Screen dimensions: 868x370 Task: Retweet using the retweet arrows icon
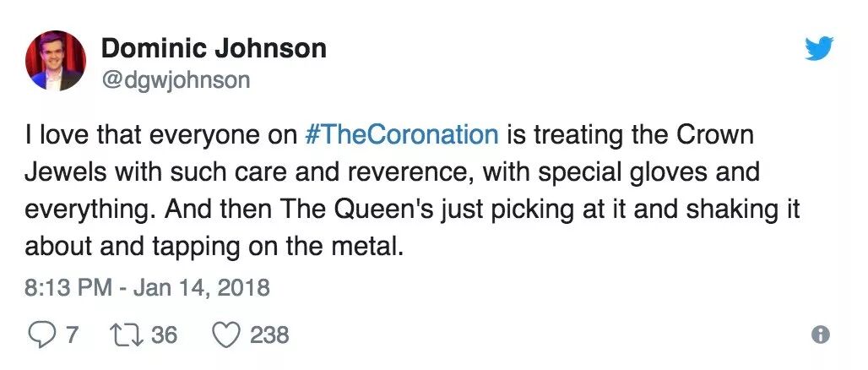tap(127, 335)
